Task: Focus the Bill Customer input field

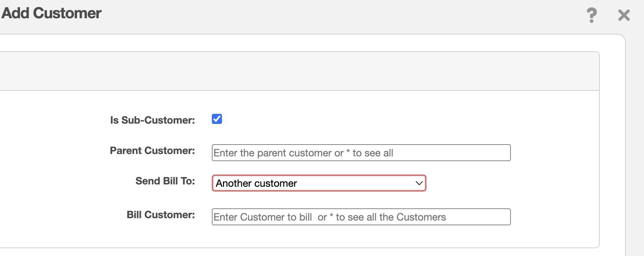Action: pos(361,217)
